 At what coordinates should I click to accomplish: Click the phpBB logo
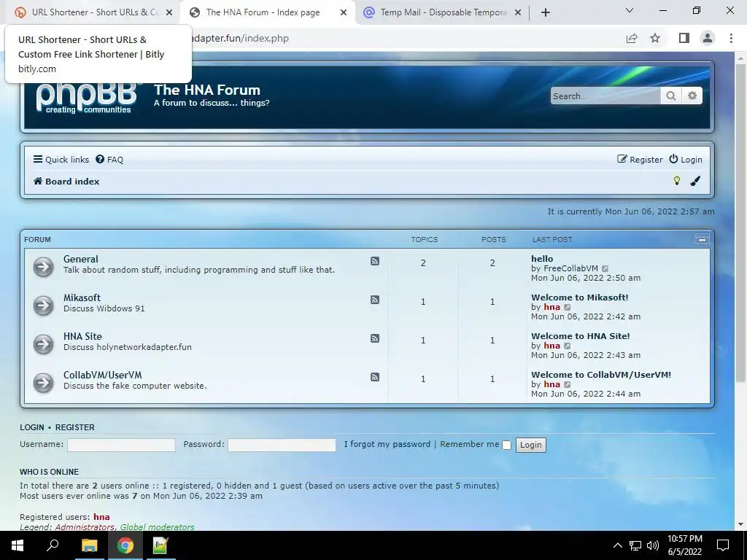tap(88, 98)
